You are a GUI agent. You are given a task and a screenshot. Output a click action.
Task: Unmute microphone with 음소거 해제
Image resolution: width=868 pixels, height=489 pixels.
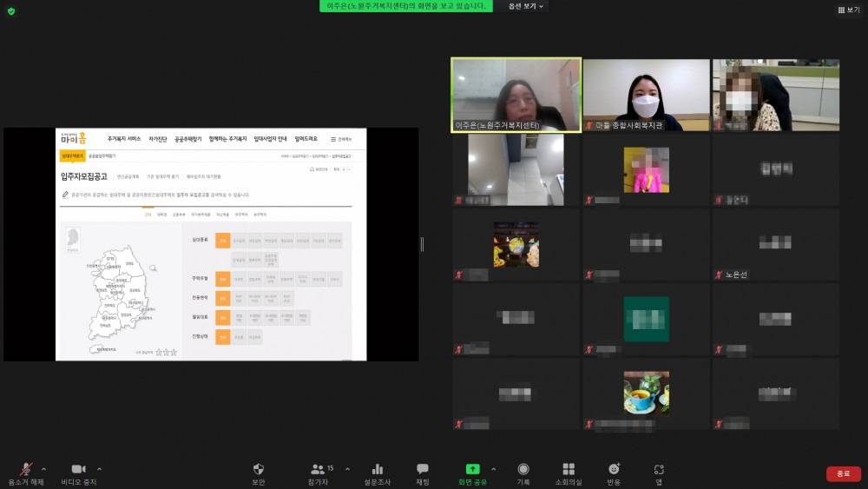click(x=26, y=470)
